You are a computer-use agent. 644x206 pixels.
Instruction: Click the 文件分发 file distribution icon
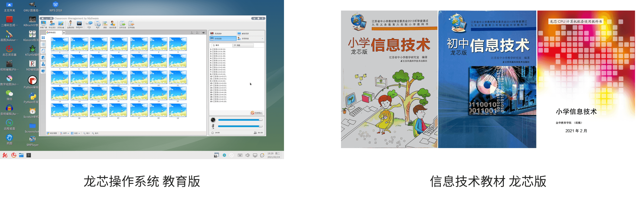(x=122, y=24)
